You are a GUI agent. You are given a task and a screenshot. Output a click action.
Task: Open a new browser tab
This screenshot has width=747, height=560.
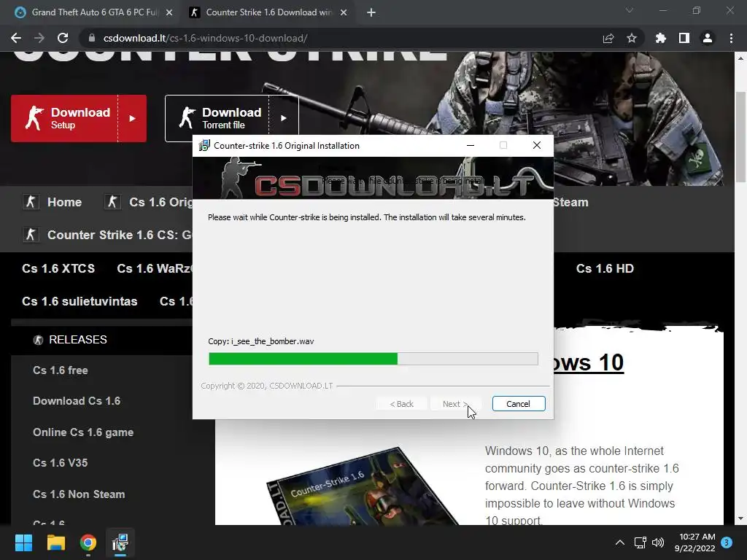[x=371, y=12]
